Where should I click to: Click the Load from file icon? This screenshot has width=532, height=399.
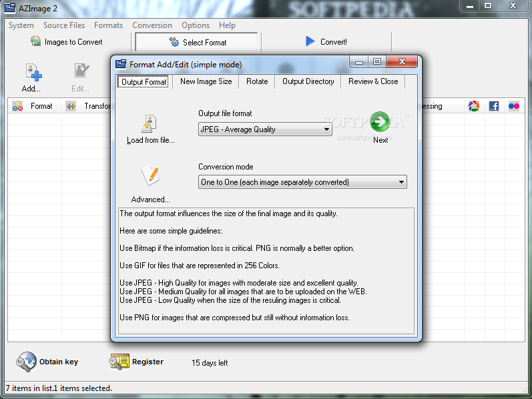coord(150,124)
